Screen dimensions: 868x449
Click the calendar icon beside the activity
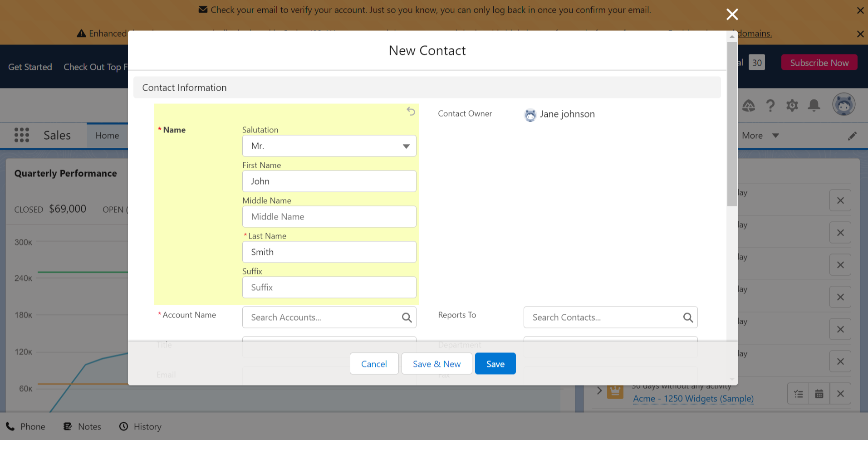coord(819,393)
